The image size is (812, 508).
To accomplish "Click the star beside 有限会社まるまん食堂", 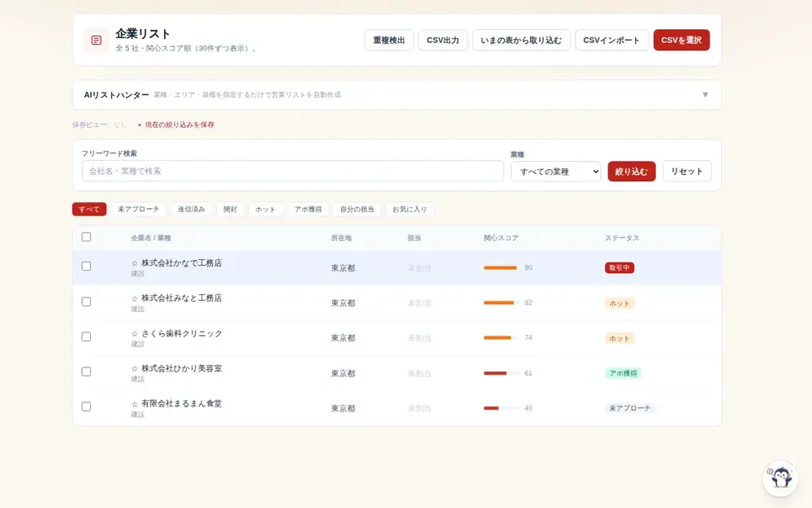I will point(135,404).
